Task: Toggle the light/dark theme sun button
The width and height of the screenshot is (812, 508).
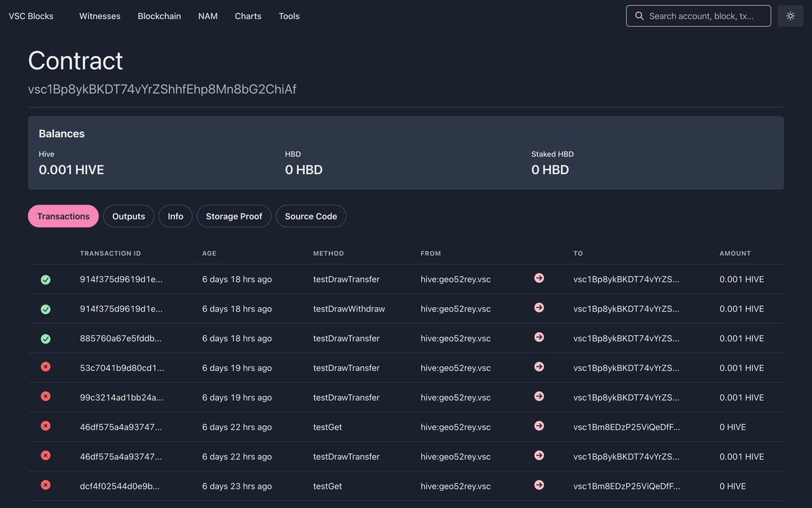Action: pos(790,16)
